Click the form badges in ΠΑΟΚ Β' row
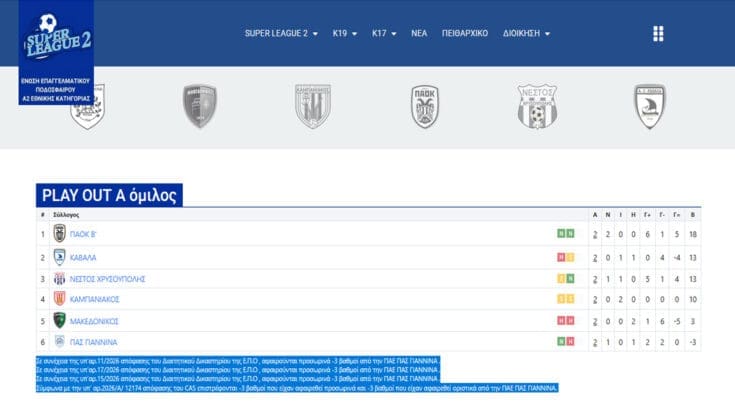Viewport: 735px width, 420px height. click(566, 234)
